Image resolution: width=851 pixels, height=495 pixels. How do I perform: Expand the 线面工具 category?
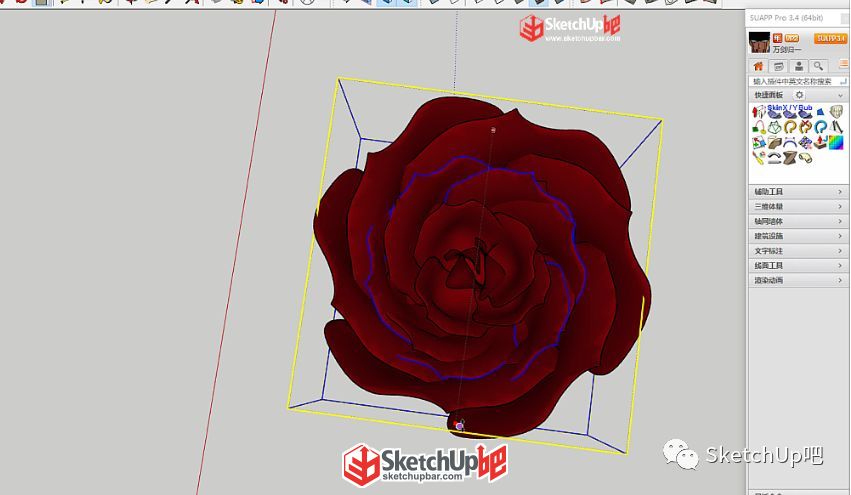[x=798, y=265]
